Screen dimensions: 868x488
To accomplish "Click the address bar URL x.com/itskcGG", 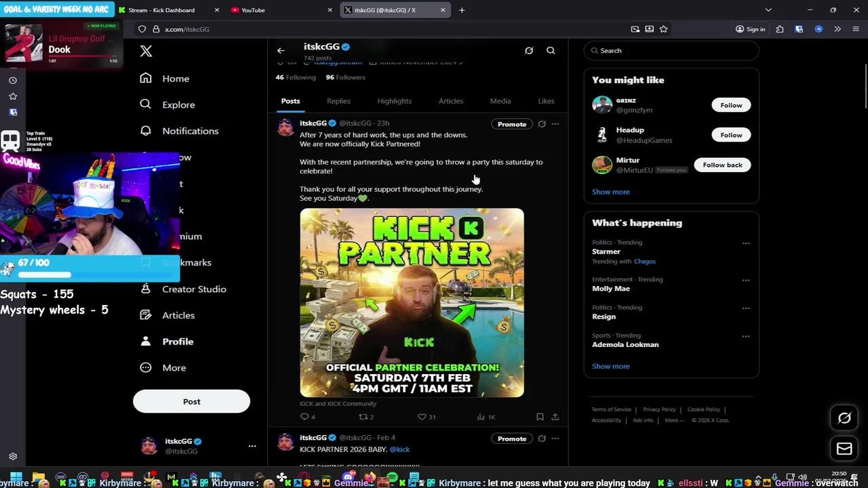I will tap(187, 29).
